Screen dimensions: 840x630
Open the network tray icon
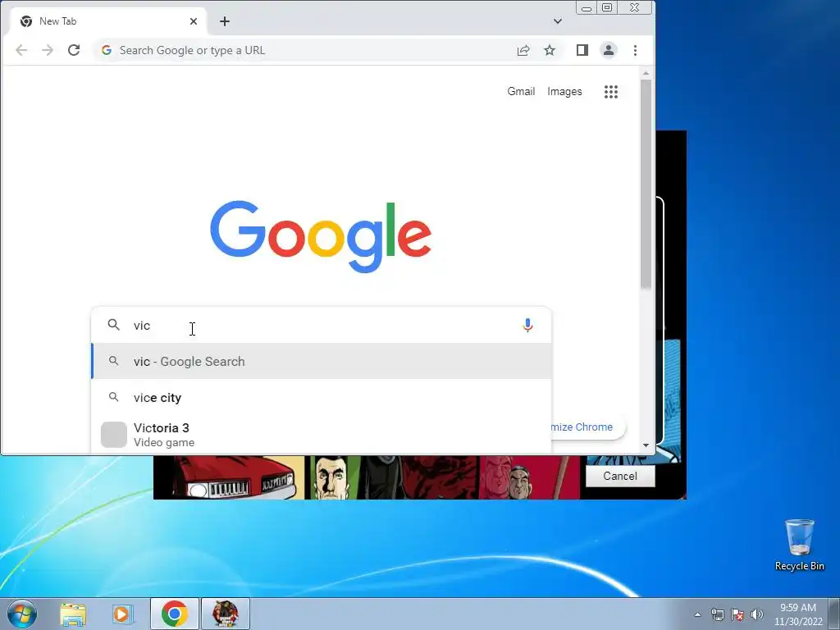click(x=717, y=614)
